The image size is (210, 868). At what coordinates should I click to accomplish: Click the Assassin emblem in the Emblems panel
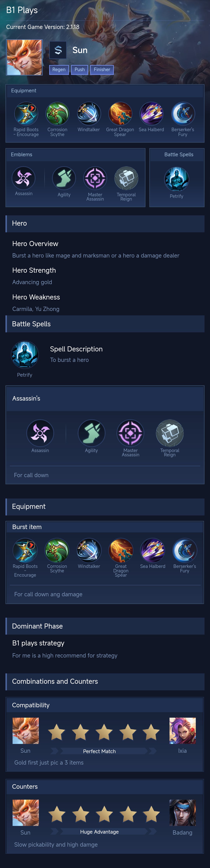24,178
